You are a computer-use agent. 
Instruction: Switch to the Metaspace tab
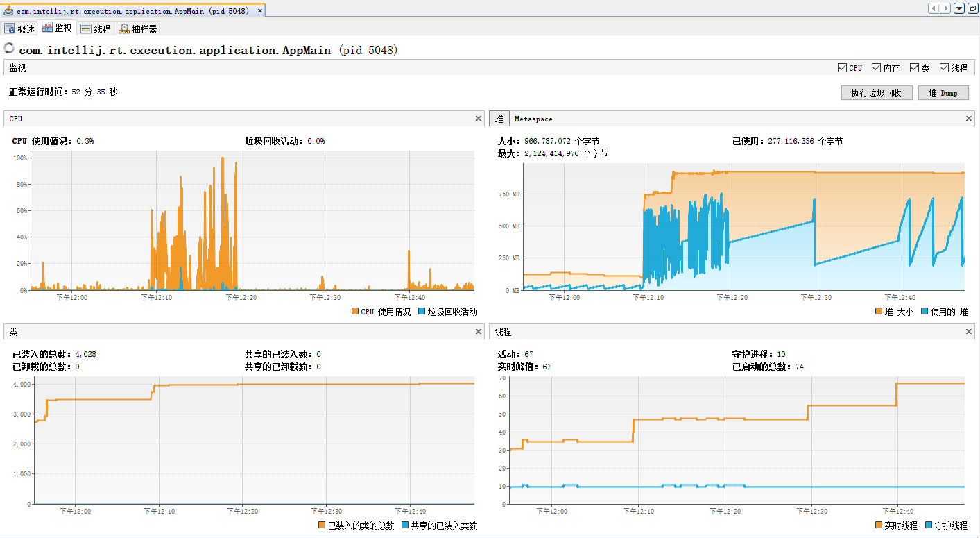click(x=533, y=119)
